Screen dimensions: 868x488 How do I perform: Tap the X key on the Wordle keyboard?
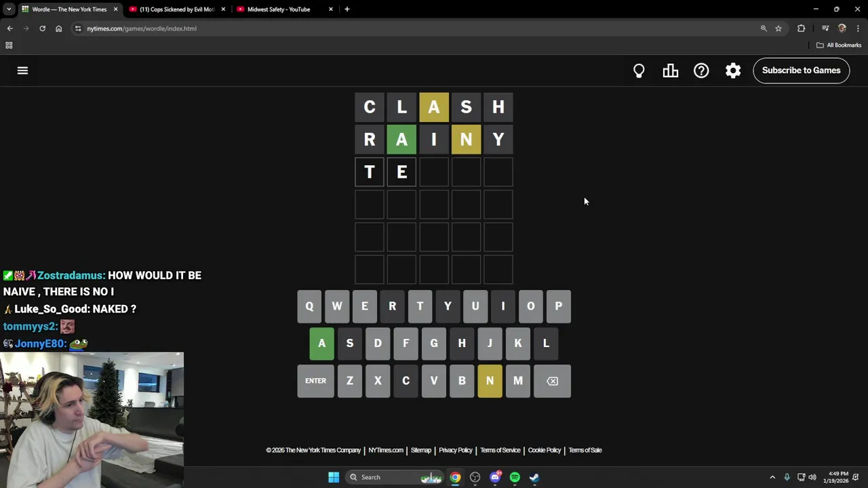[378, 381]
